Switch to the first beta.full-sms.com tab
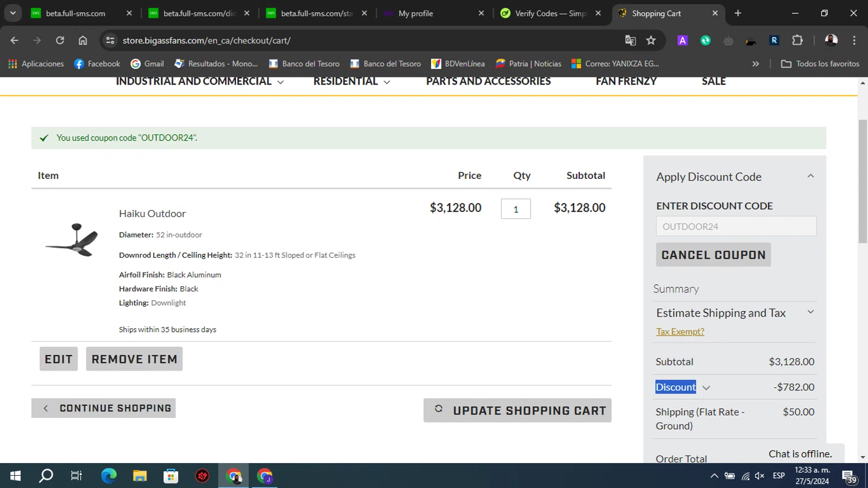 pos(76,13)
